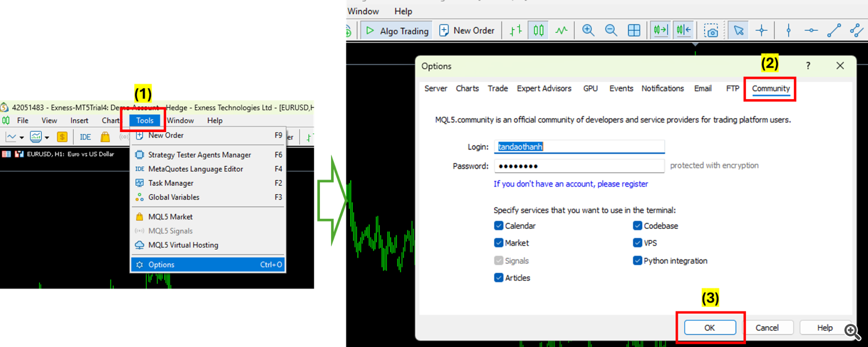The image size is (868, 347).
Task: Switch to the Charts tab in Options
Action: 467,89
